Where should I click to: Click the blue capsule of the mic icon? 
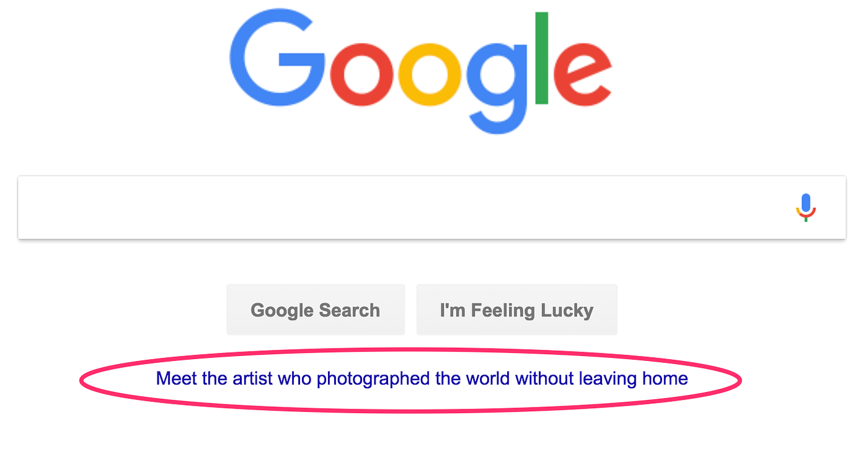coord(805,202)
